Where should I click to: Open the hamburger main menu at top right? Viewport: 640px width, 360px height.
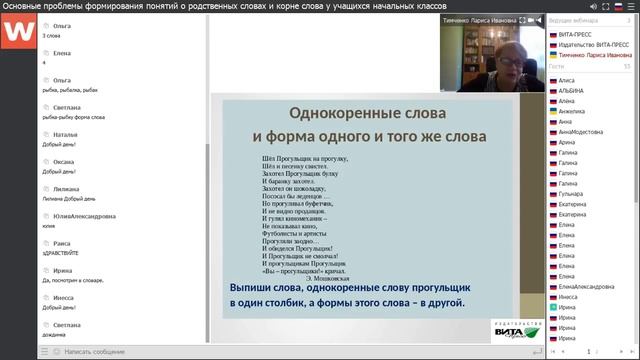pyautogui.click(x=631, y=7)
